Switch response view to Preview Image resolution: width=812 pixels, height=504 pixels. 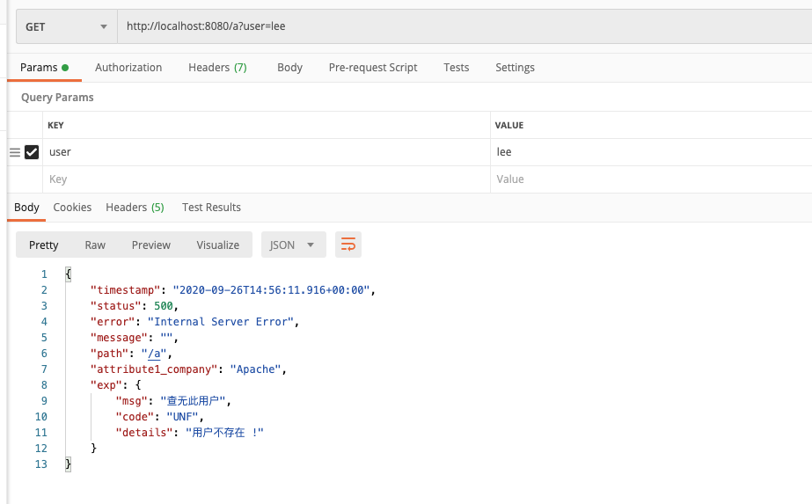(x=151, y=245)
